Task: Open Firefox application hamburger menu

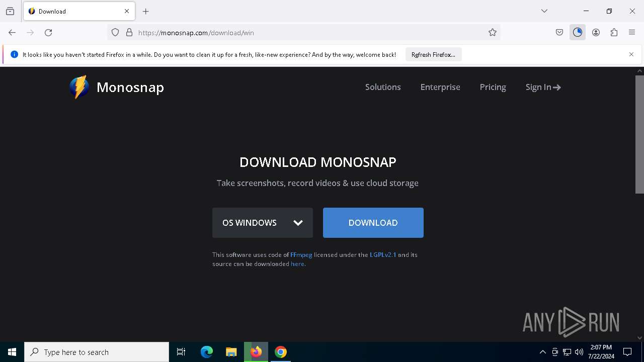Action: pyautogui.click(x=632, y=33)
